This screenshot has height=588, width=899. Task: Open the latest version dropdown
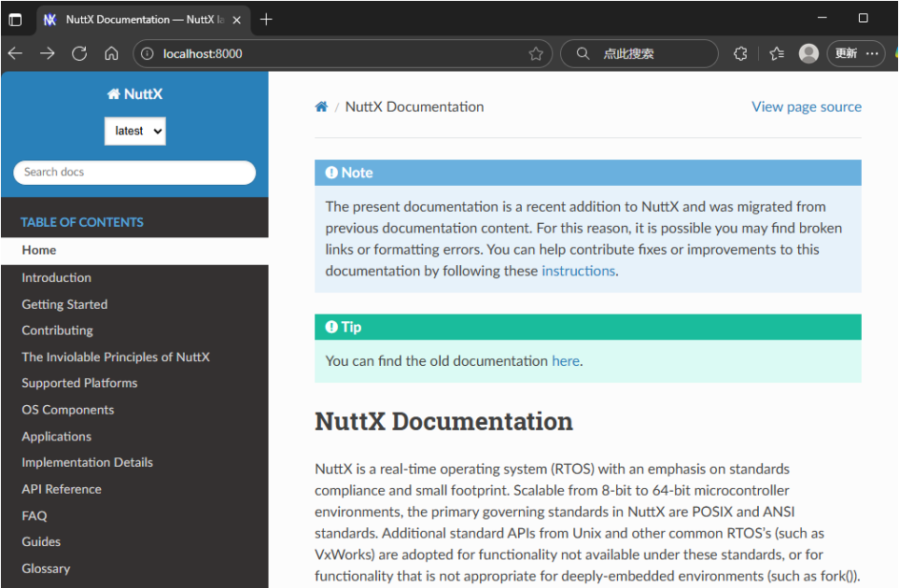point(135,132)
